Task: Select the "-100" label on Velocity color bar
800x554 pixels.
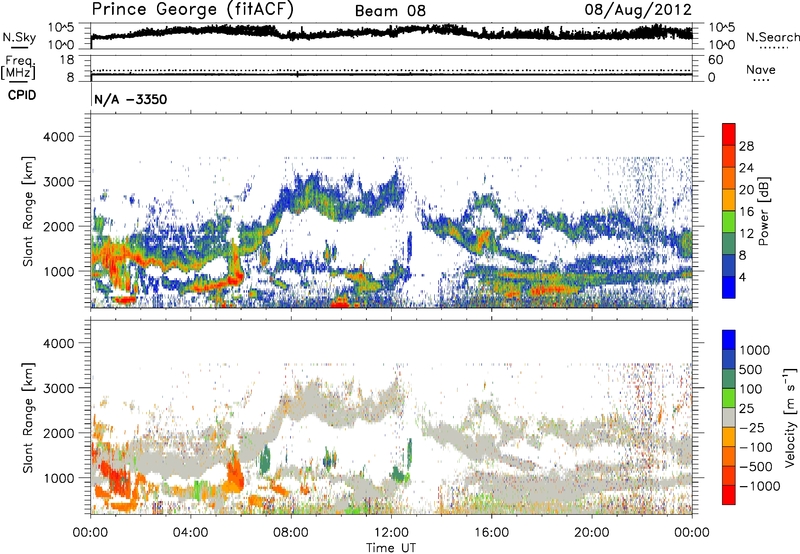Action: [x=756, y=447]
